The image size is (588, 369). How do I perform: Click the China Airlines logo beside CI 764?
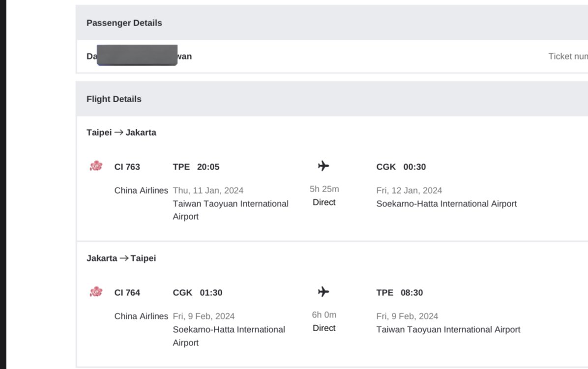coord(96,292)
